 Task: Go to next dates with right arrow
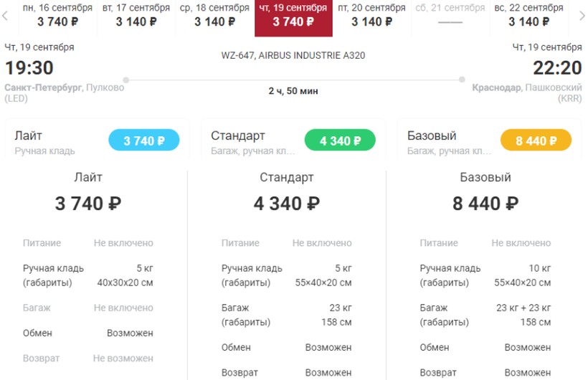point(582,16)
